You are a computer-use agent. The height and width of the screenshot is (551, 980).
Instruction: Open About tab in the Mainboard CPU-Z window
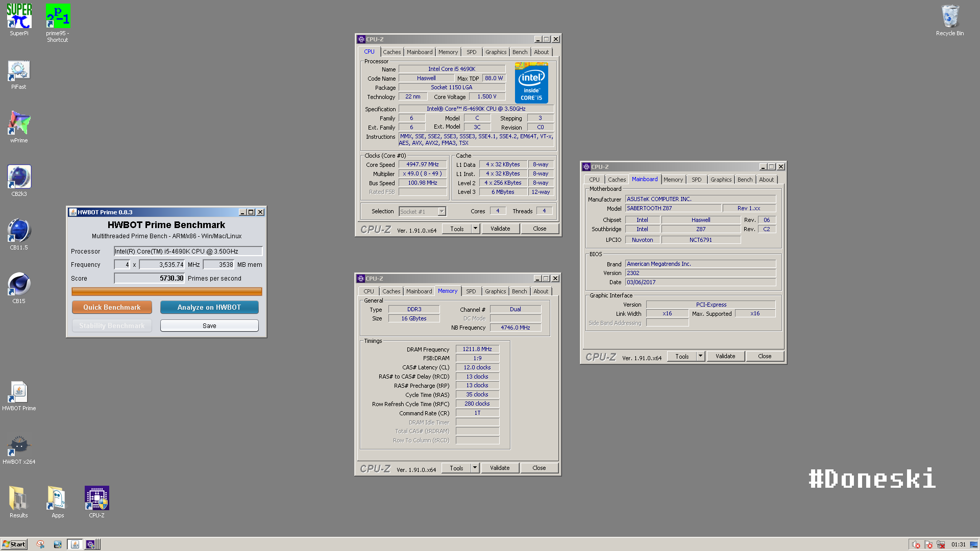pos(767,180)
